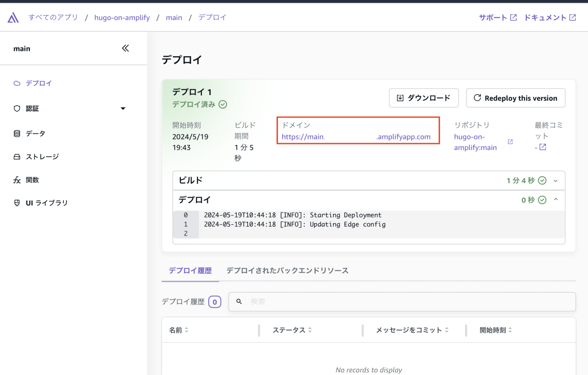This screenshot has height=375, width=588.
Task: Click the magnifying glass in the search box
Action: coord(239,302)
